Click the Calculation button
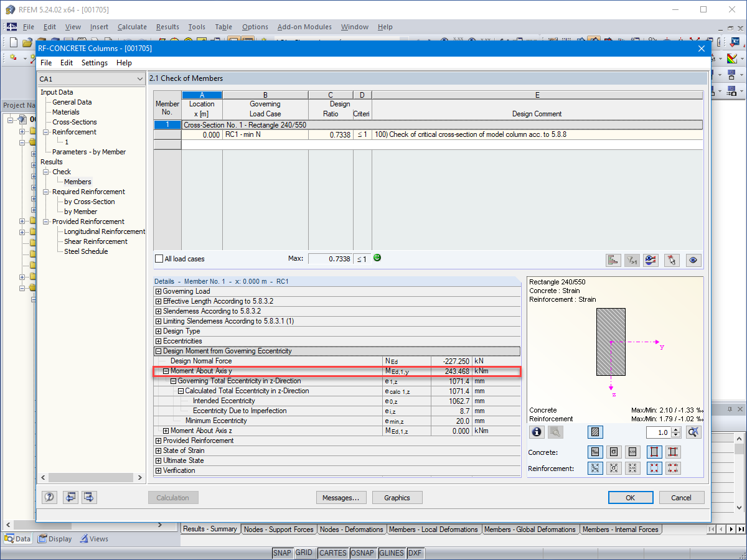This screenshot has height=560, width=747. (x=173, y=497)
